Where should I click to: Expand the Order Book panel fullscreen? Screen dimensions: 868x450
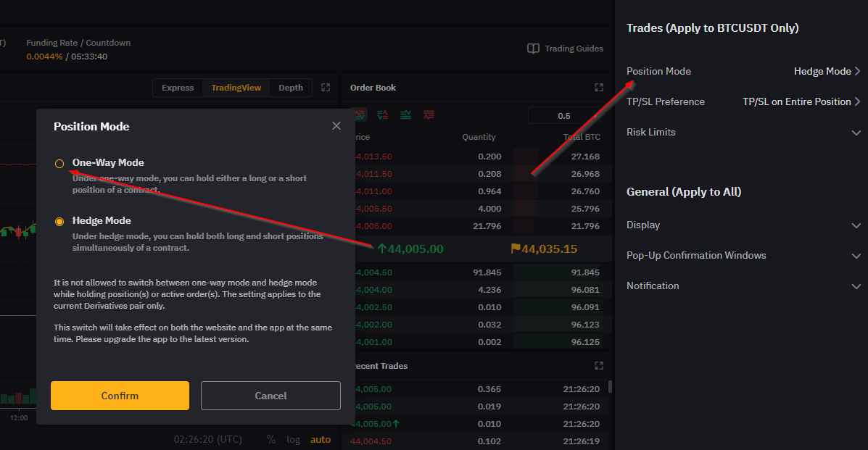tap(599, 88)
